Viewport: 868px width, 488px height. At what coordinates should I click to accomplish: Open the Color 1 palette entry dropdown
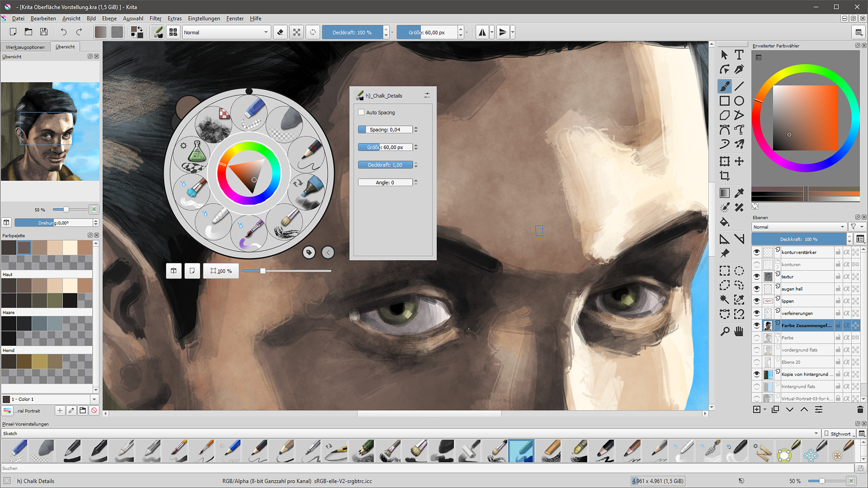94,399
